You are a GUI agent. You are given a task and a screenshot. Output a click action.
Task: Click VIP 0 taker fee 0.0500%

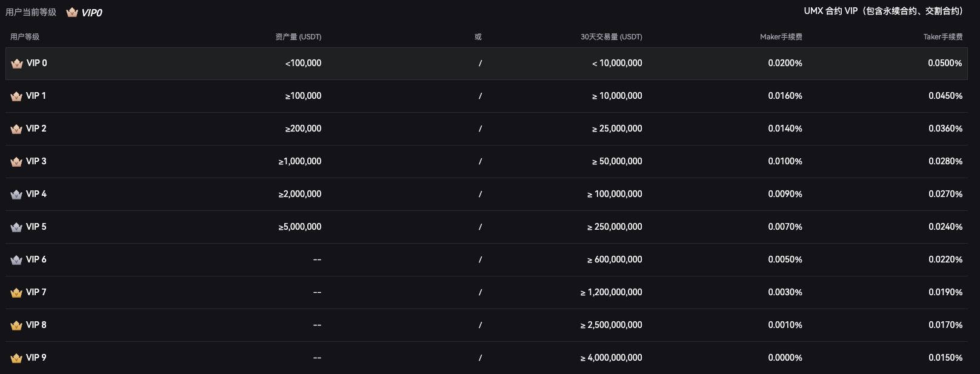coord(945,63)
